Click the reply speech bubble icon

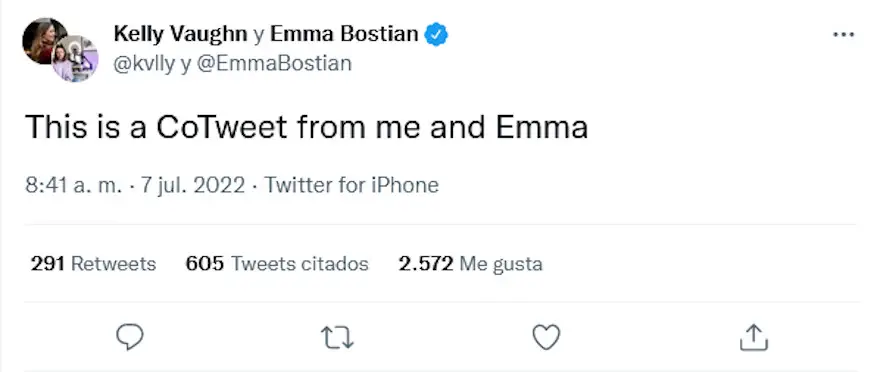click(130, 337)
